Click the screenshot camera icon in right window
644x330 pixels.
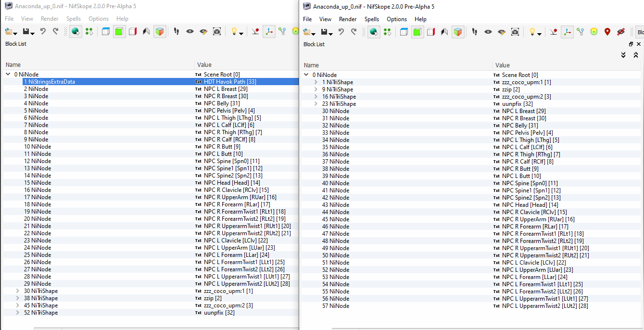click(515, 32)
